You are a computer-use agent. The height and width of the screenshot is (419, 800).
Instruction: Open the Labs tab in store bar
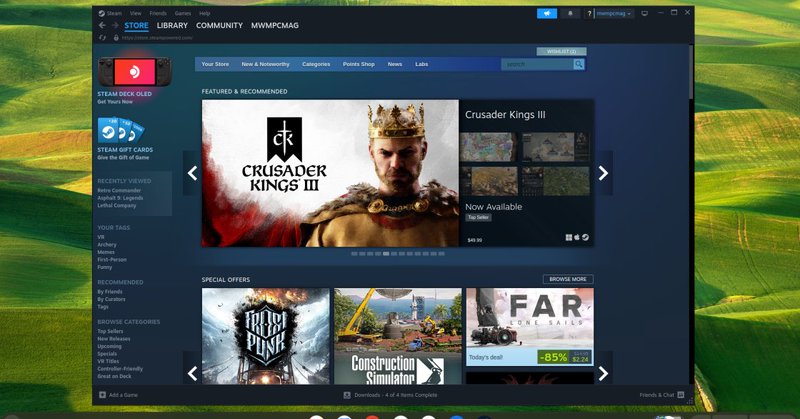pos(421,64)
